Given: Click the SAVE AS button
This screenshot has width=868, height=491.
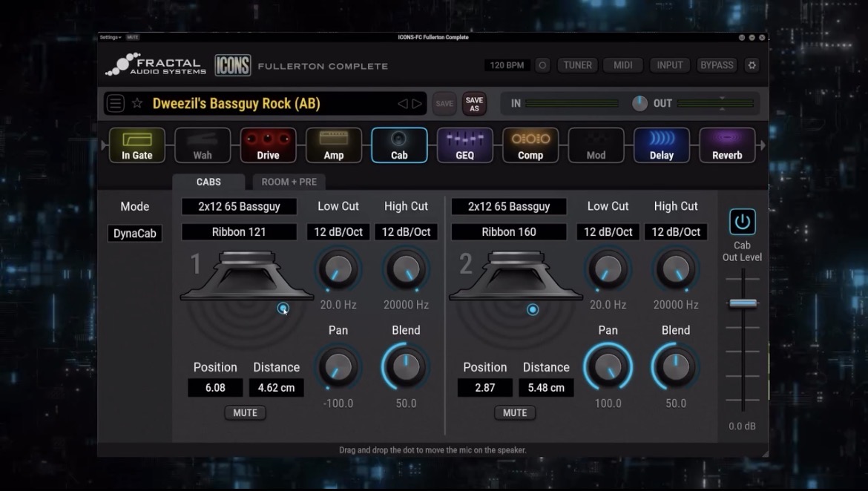Looking at the screenshot, I should [x=474, y=104].
